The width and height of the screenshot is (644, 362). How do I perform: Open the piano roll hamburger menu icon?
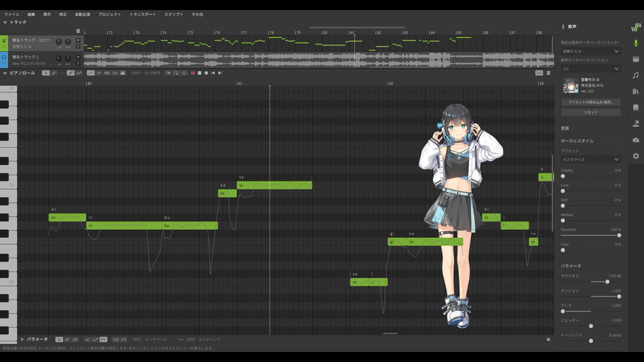(x=548, y=73)
